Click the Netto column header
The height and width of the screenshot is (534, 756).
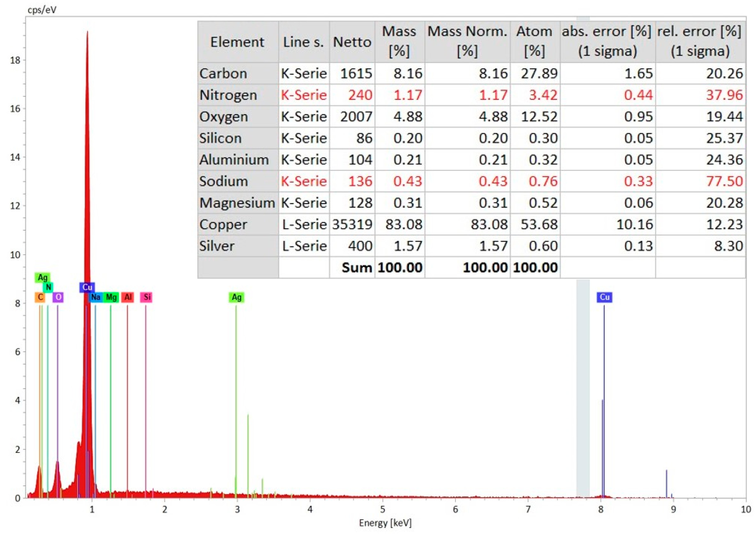click(352, 42)
